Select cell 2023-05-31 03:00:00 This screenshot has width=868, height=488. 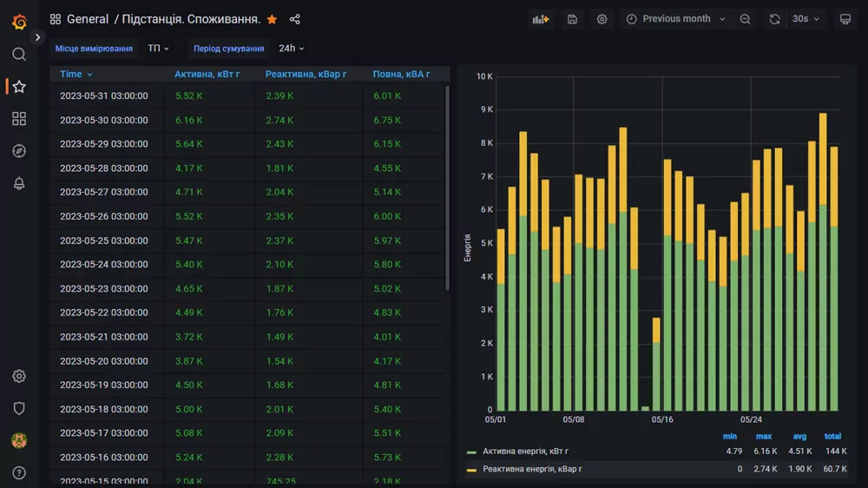(x=104, y=96)
